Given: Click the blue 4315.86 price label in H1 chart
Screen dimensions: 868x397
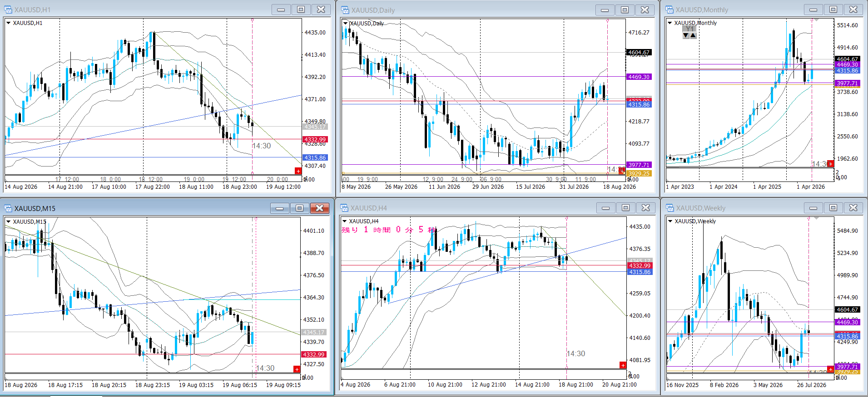Looking at the screenshot, I should (315, 157).
